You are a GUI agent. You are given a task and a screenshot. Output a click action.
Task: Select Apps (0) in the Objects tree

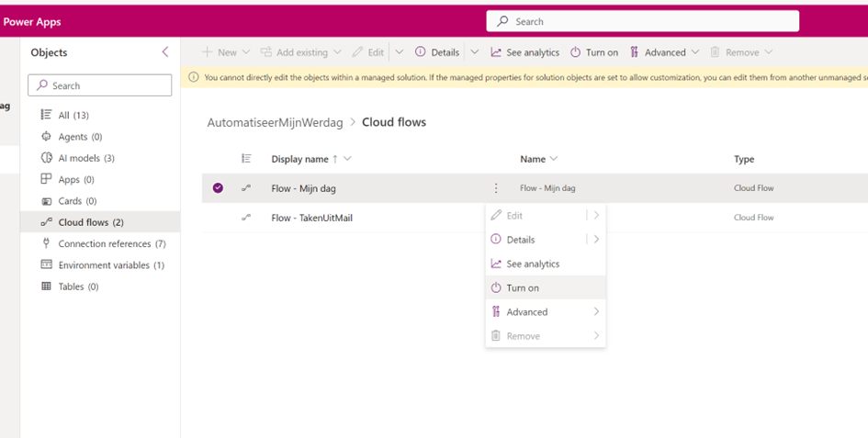coord(76,179)
